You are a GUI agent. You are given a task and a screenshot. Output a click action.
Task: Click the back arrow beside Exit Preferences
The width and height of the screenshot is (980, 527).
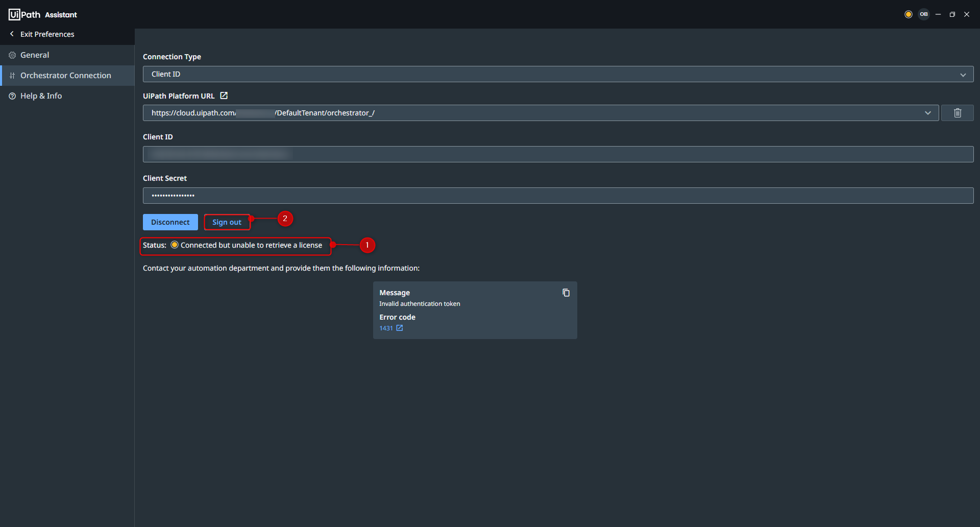pyautogui.click(x=12, y=34)
